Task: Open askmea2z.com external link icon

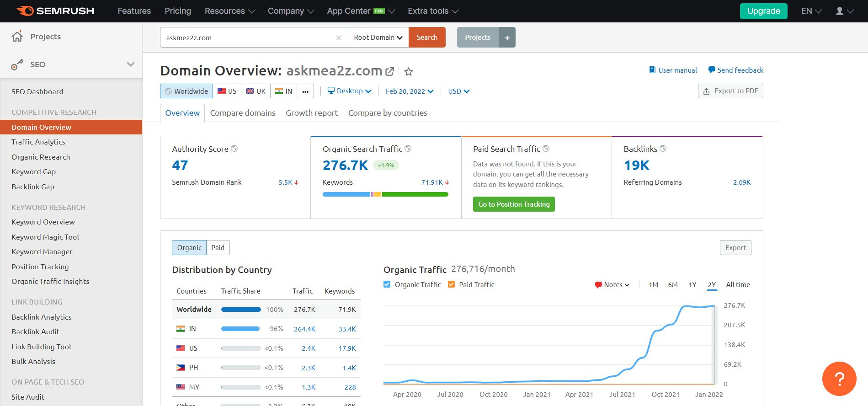Action: click(x=389, y=71)
